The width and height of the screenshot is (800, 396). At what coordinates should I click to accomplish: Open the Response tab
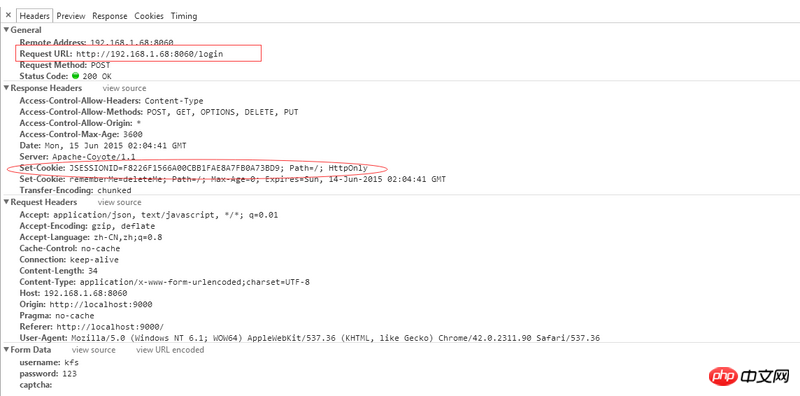pyautogui.click(x=110, y=16)
